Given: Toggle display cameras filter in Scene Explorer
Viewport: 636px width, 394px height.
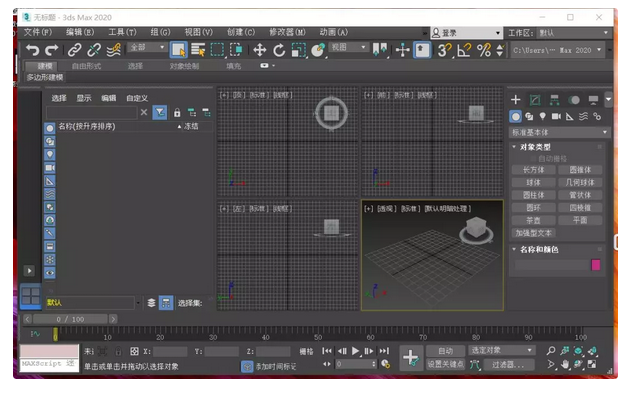Looking at the screenshot, I should tap(49, 168).
